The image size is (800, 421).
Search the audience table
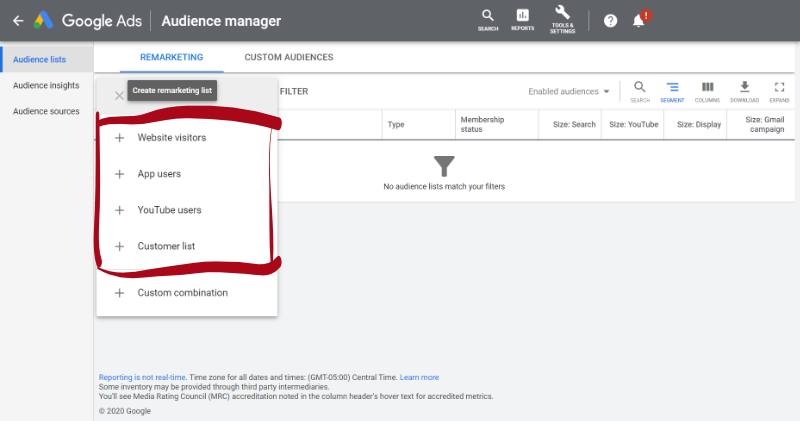[640, 92]
